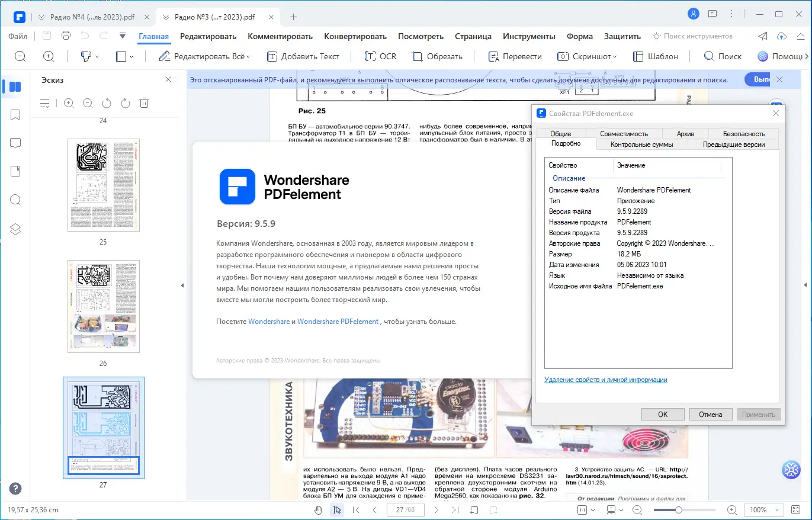The image size is (812, 520).
Task: Open the attachments panel in the left sidebar
Action: point(15,171)
